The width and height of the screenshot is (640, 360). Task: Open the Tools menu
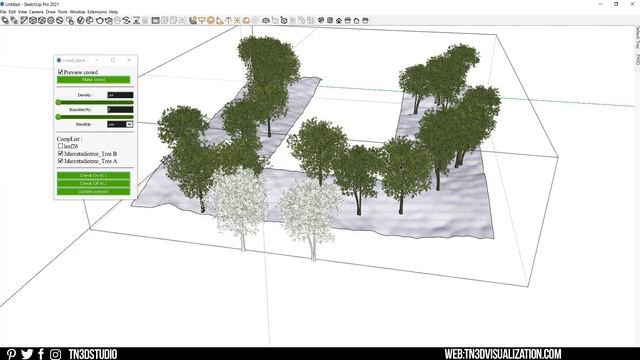coord(62,12)
